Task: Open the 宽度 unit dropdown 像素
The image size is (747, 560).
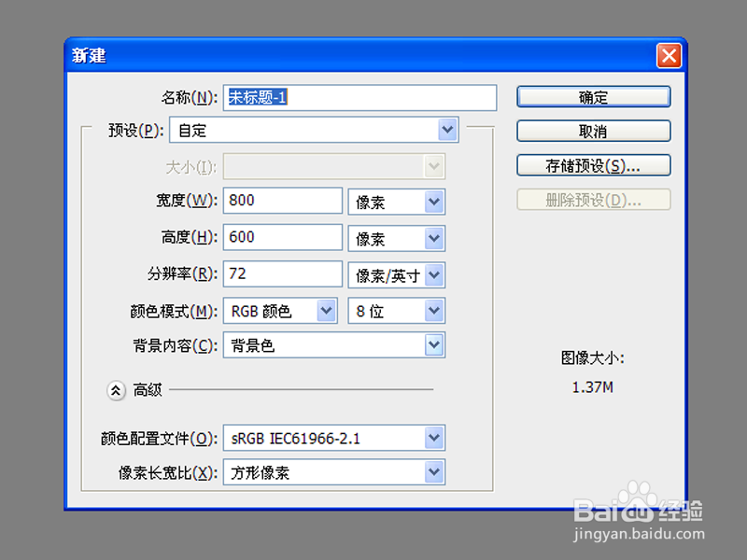Action: 396,202
